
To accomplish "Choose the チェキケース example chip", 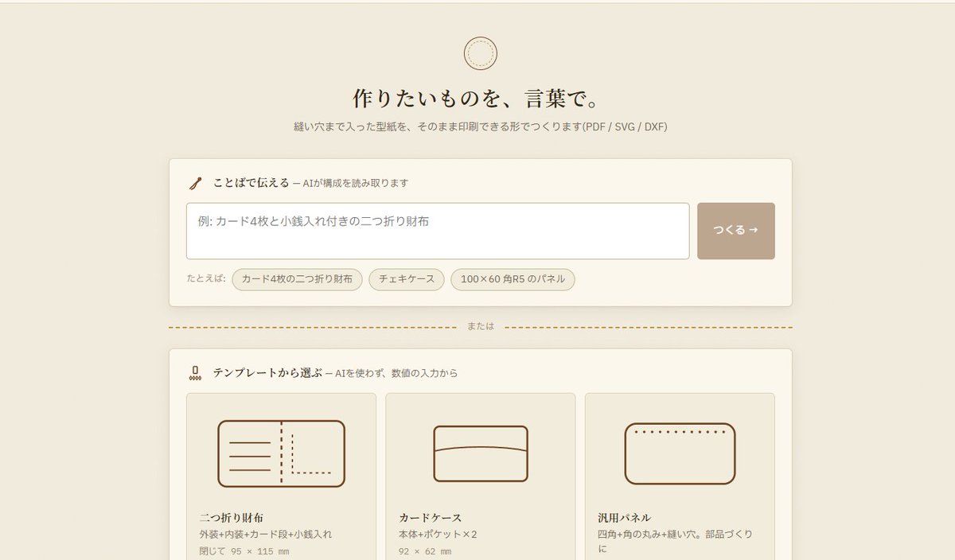I will point(407,279).
